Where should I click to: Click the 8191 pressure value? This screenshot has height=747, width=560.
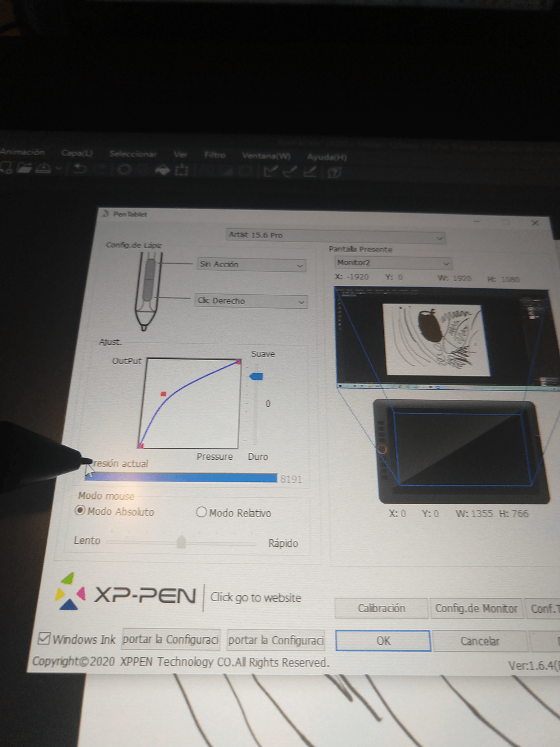point(291,479)
